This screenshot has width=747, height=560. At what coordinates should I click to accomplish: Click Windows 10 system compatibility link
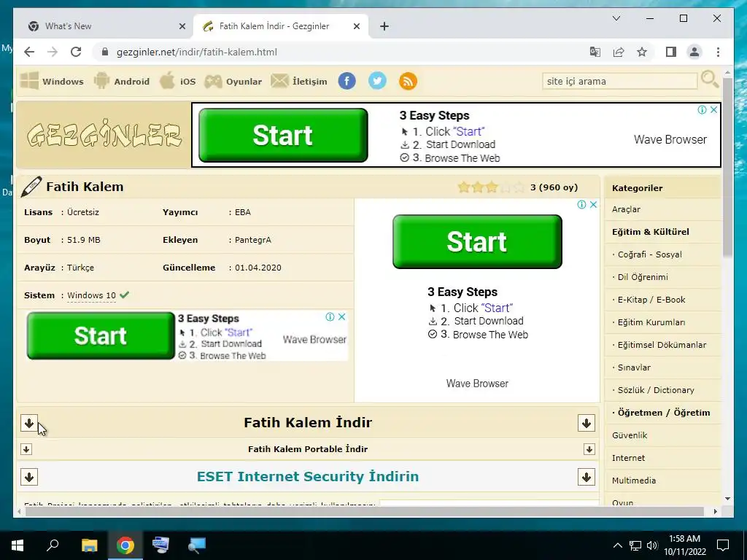[91, 295]
